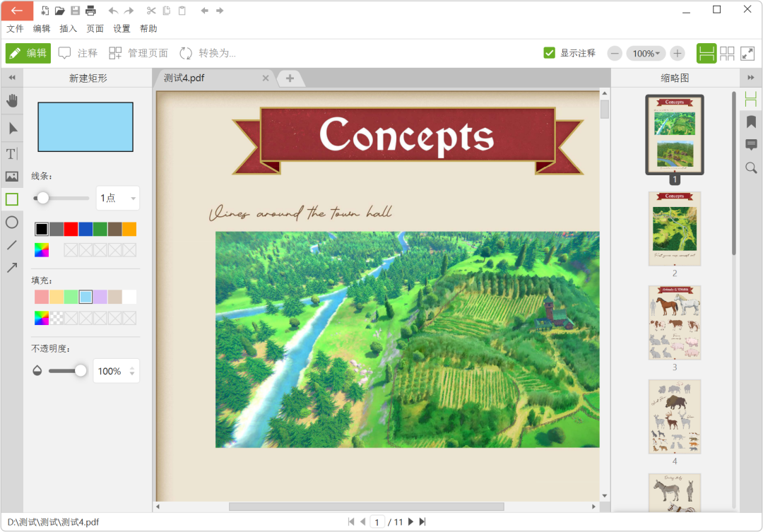Undo the last action
The image size is (763, 532).
pyautogui.click(x=113, y=10)
